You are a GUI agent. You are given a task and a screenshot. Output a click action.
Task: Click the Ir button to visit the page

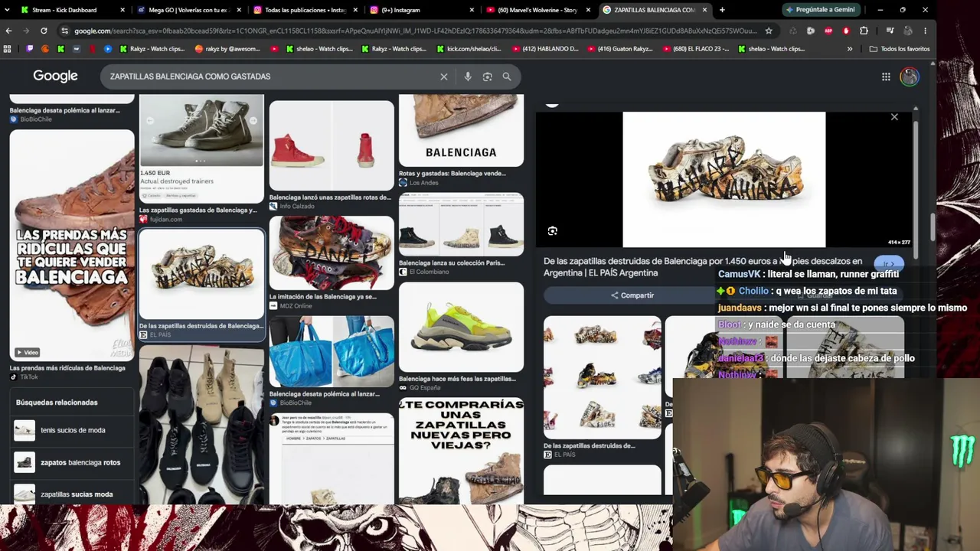pos(888,264)
